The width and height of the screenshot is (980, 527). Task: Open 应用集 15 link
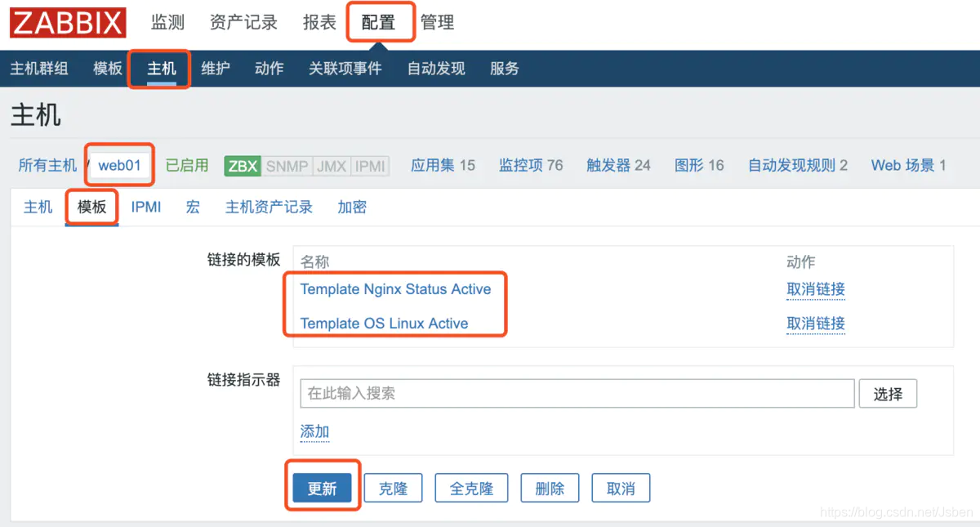(443, 165)
